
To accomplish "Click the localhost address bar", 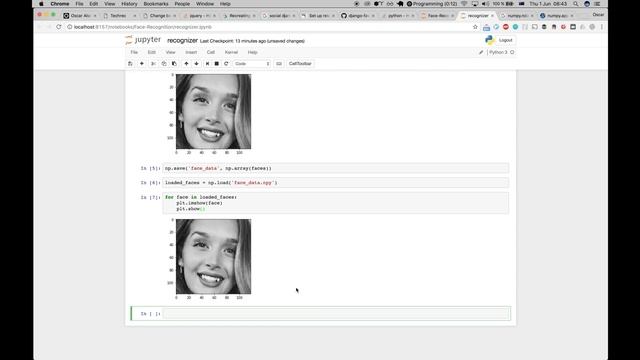I will pos(269,27).
